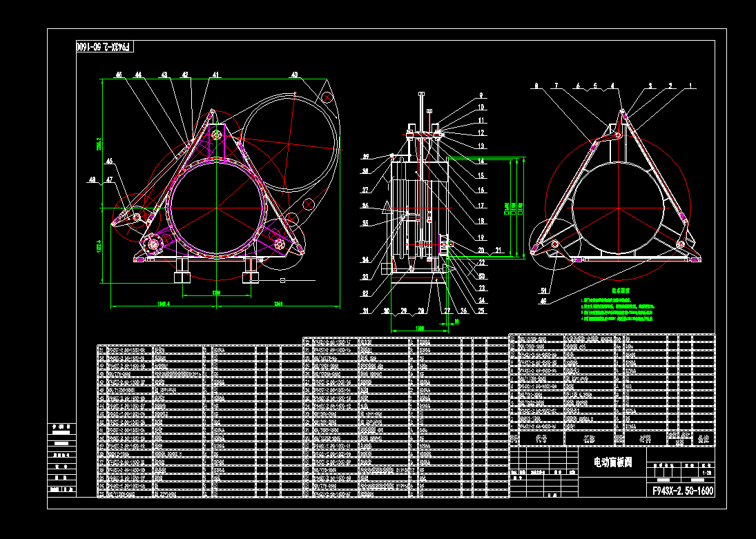Select part callout number 19
Viewport: 756px width, 539px height.
coord(481,237)
